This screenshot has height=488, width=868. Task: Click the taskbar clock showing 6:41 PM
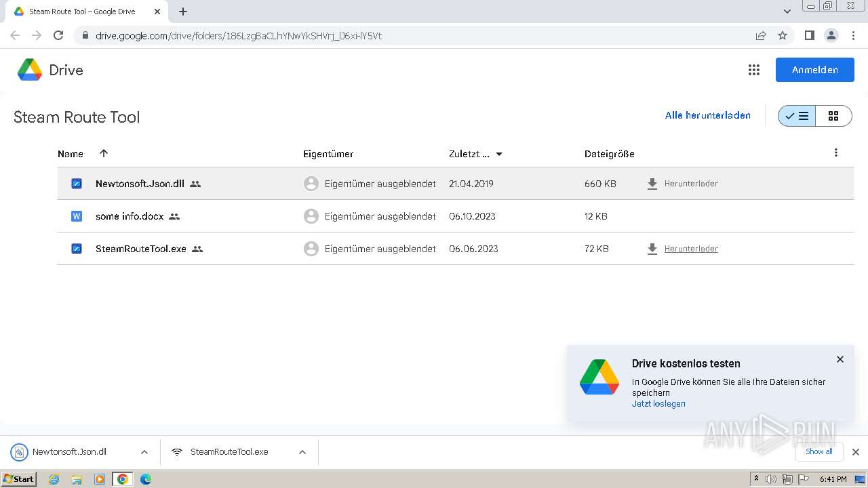click(x=833, y=479)
